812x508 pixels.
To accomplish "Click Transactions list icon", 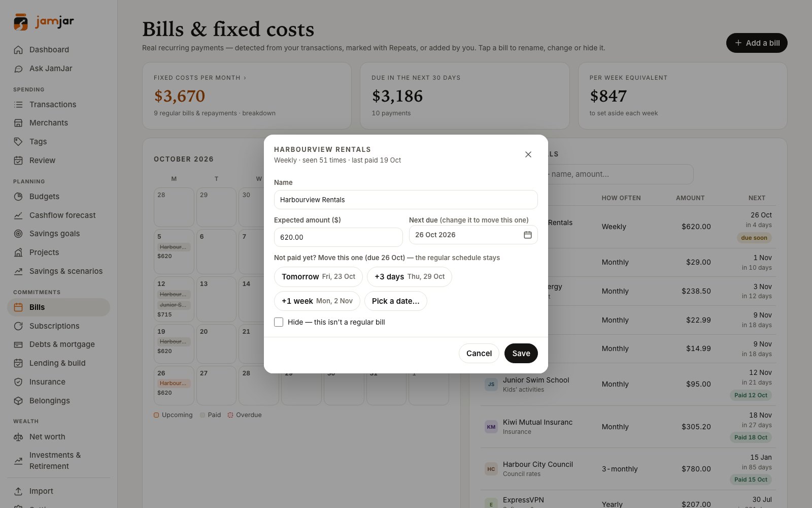I will 18,105.
